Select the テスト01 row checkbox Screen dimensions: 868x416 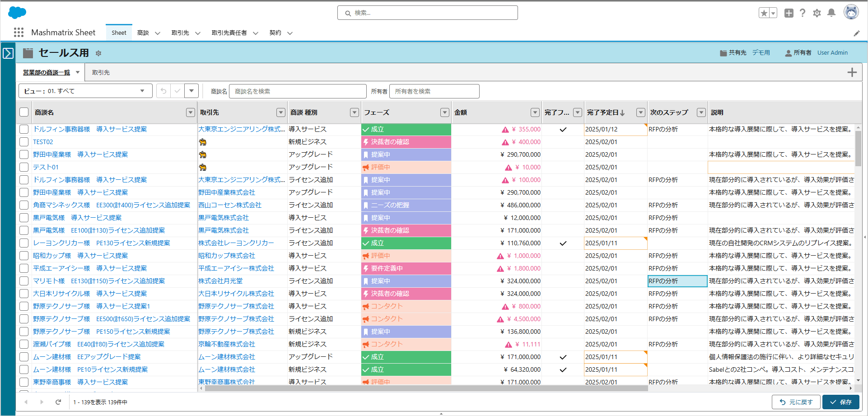pos(24,167)
